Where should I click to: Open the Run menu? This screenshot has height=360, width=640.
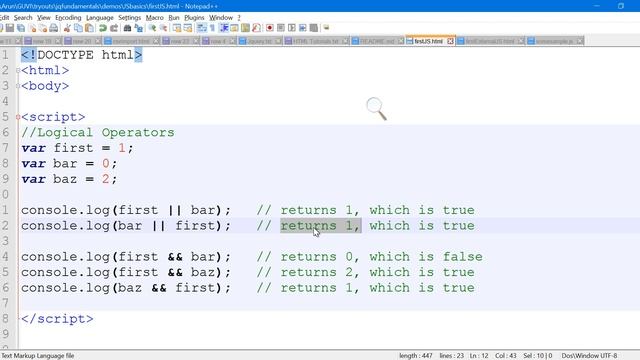[x=174, y=18]
